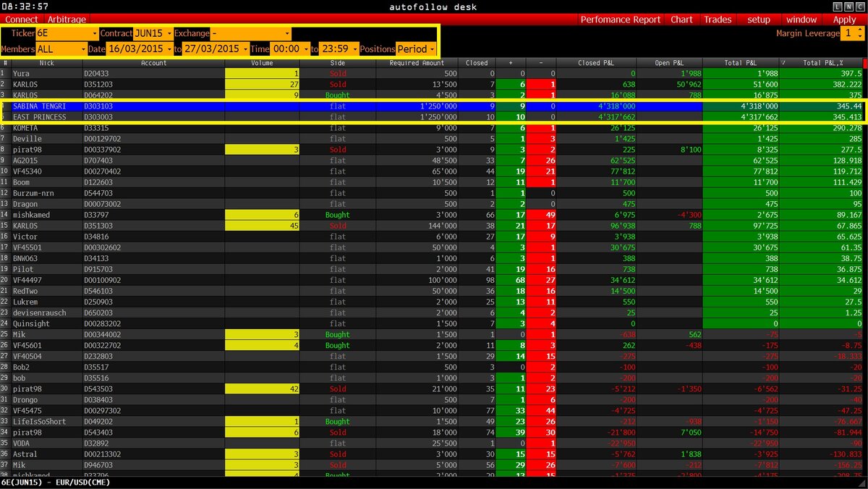The height and width of the screenshot is (489, 868).
Task: Click the minus (-) losses column header
Action: (541, 63)
